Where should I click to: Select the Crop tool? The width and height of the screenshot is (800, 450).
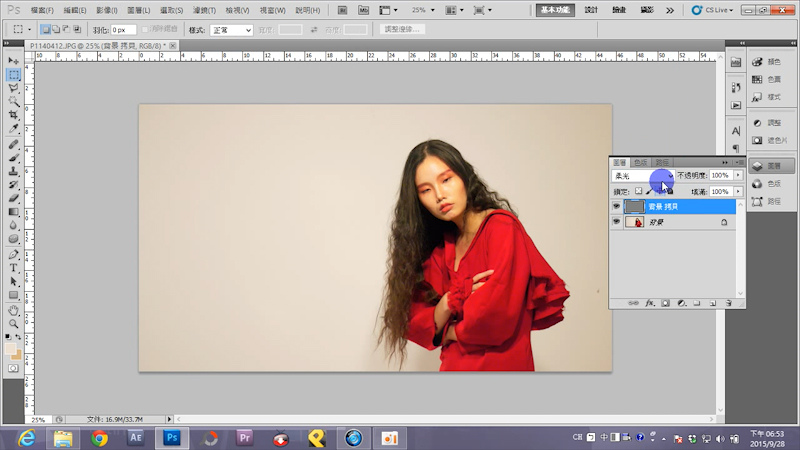(x=13, y=115)
